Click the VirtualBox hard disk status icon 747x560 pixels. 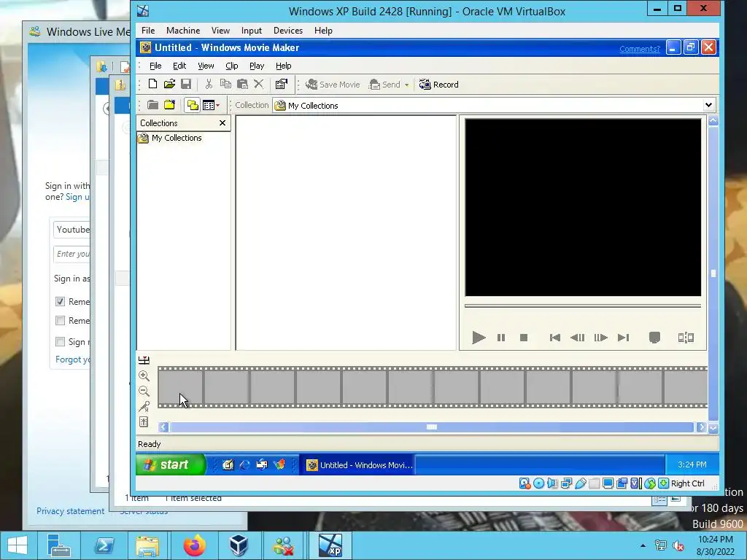tap(525, 484)
